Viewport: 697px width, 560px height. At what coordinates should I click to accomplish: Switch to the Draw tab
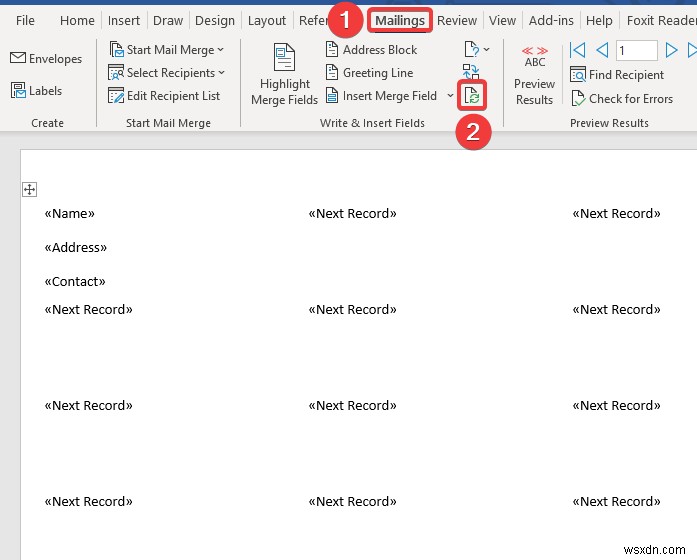(x=168, y=20)
